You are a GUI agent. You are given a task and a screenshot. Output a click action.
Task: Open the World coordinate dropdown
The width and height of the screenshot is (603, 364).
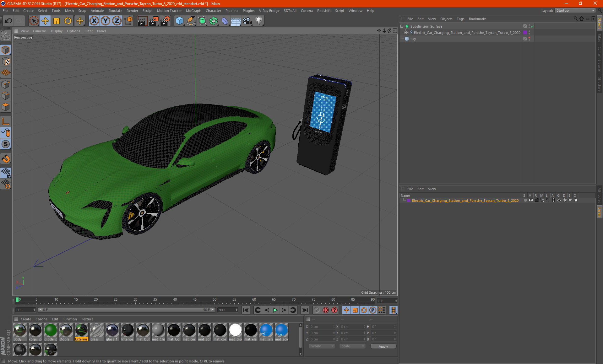pos(322,346)
